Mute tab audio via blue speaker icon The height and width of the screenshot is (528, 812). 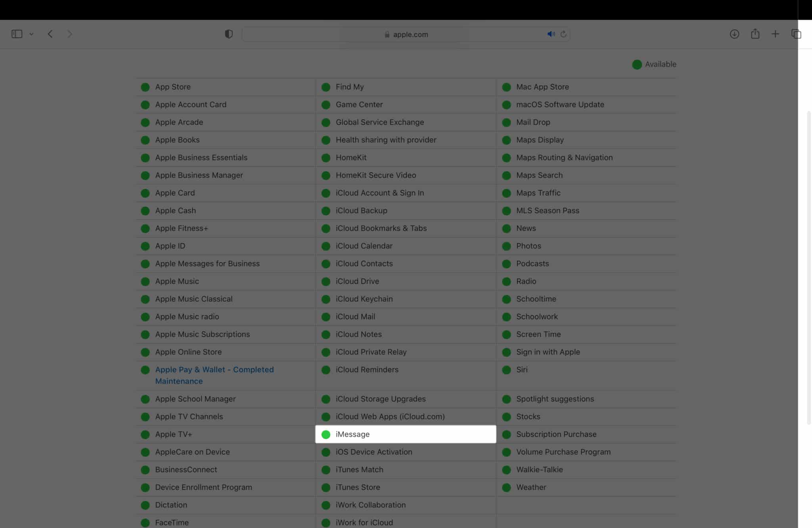(551, 34)
